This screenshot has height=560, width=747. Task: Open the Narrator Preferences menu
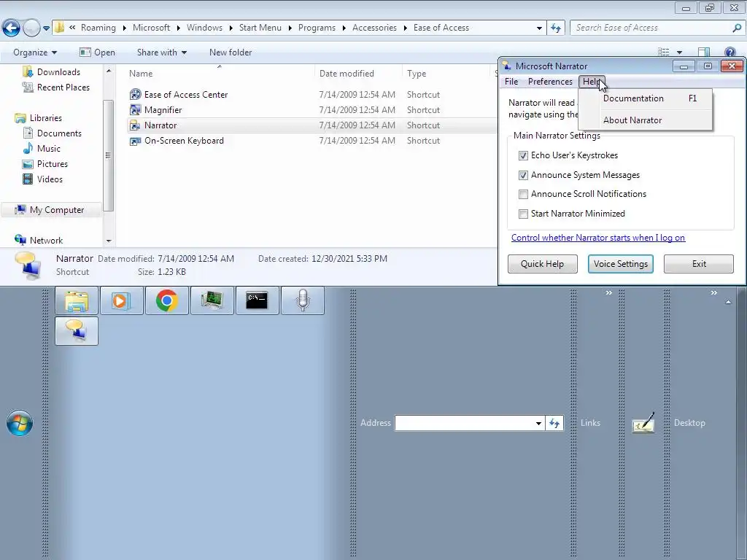coord(550,82)
